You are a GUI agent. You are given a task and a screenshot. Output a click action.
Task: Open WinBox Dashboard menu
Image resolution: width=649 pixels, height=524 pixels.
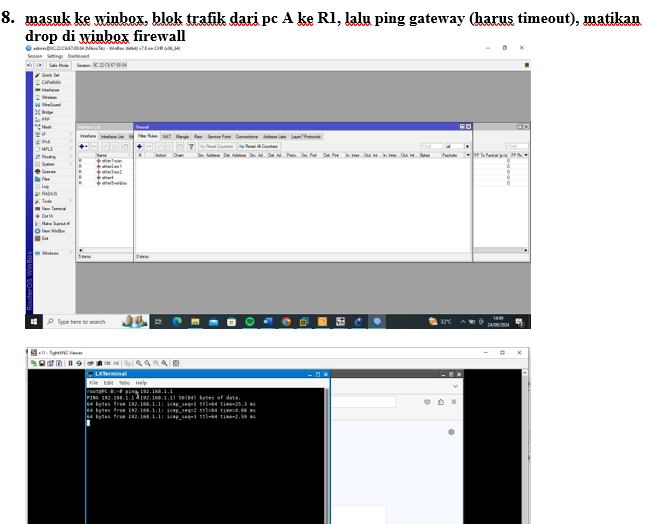[x=78, y=56]
